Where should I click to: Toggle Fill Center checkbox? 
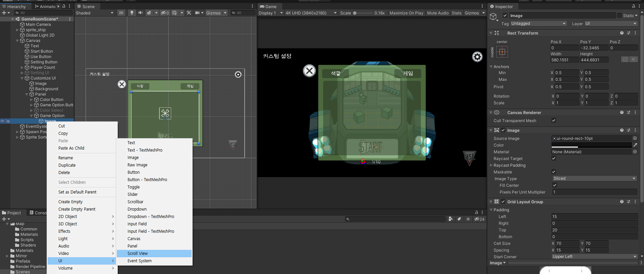[555, 185]
